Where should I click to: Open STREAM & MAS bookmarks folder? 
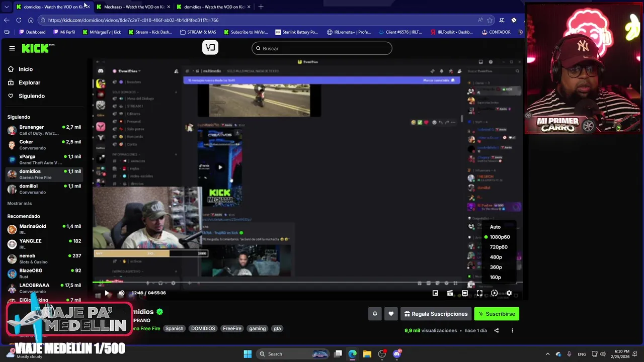198,32
